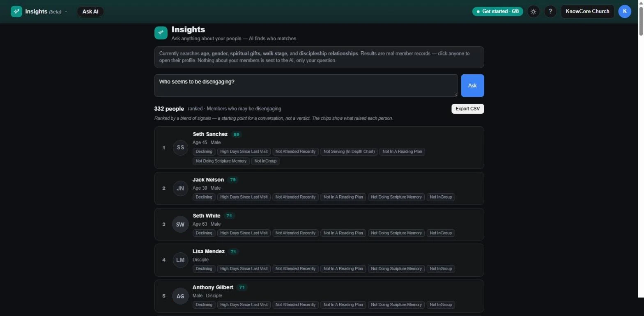Open Anthony Gilbert's profile name
Screen dimensions: 644x316
pos(213,287)
